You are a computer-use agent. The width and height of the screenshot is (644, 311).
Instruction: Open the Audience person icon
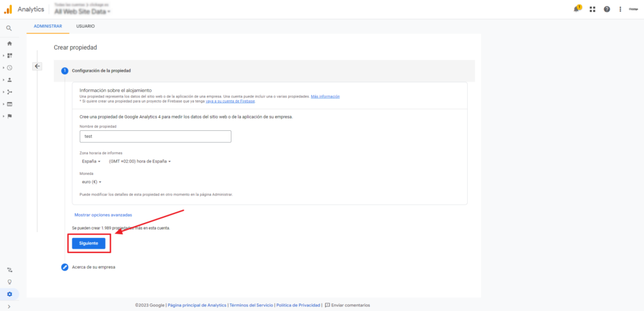pyautogui.click(x=10, y=80)
